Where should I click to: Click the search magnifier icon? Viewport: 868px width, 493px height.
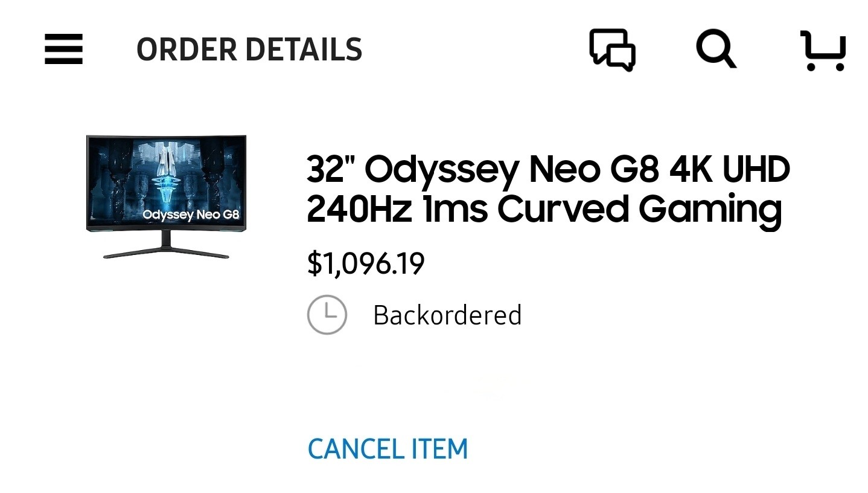[716, 49]
